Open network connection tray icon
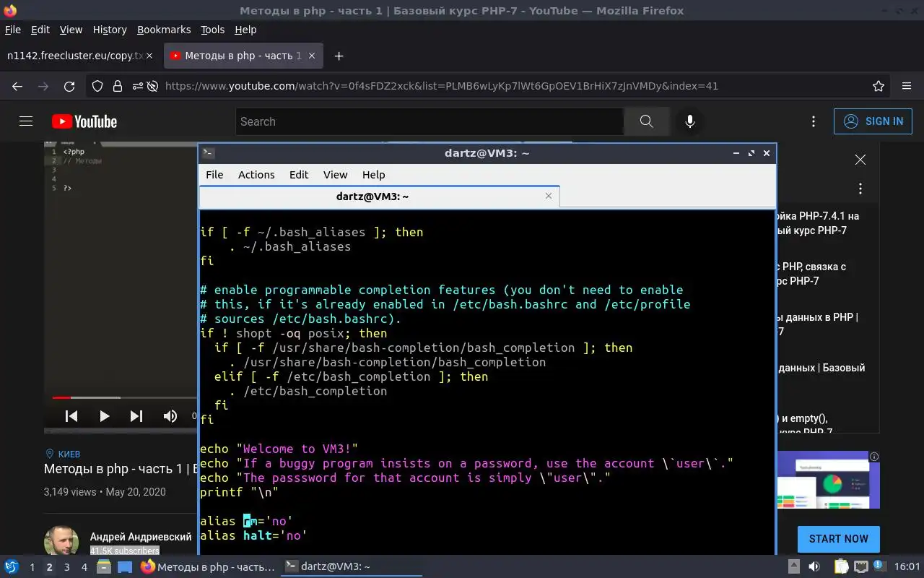 tap(860, 566)
